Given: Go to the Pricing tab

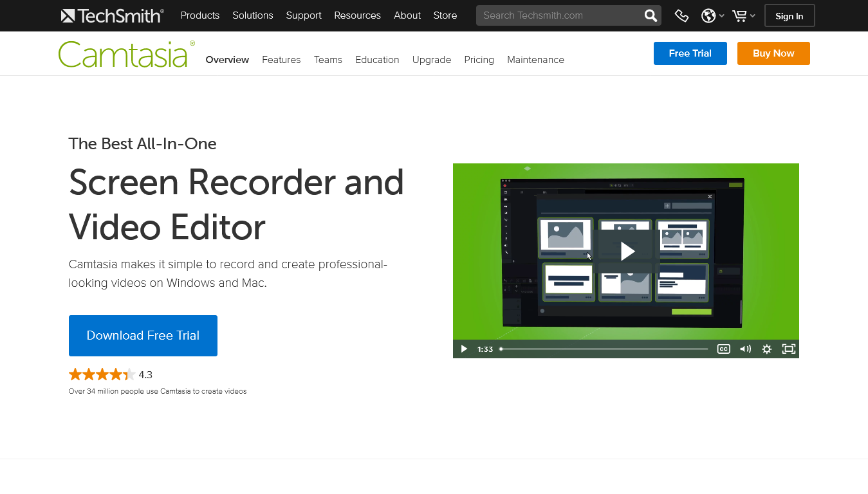Looking at the screenshot, I should tap(479, 60).
